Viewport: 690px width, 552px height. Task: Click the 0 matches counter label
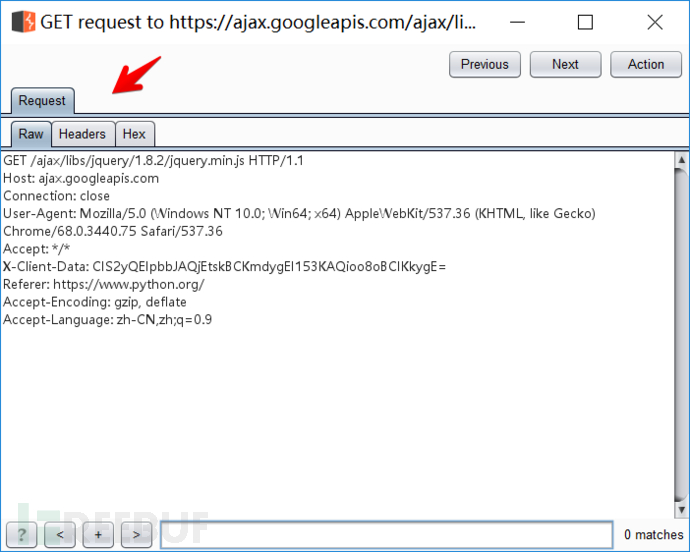point(653,535)
